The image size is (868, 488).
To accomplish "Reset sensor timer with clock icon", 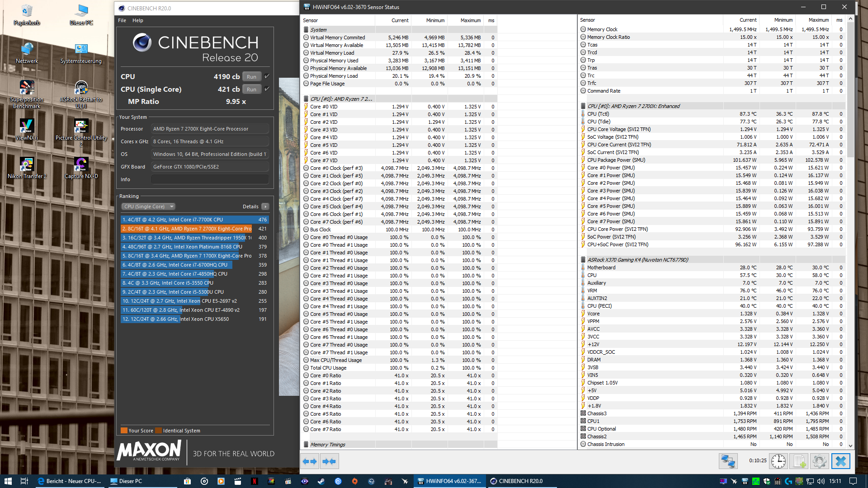I will click(778, 461).
